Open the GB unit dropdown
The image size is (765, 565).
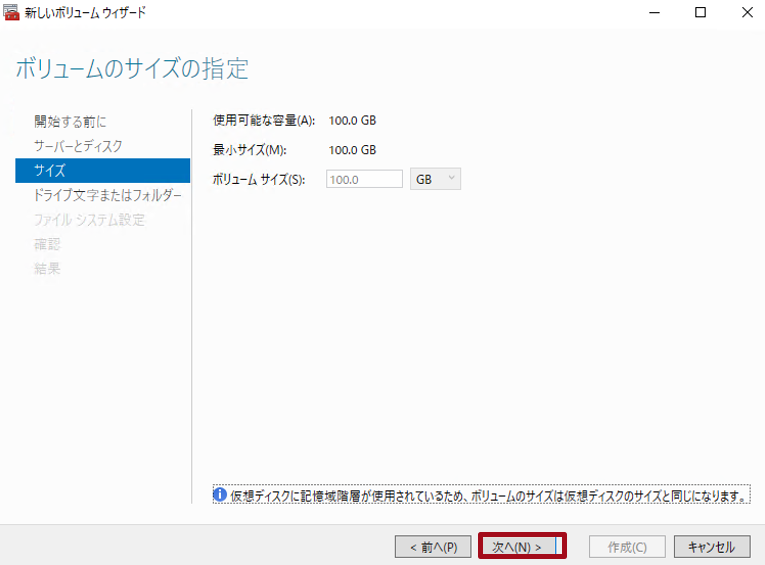point(435,179)
